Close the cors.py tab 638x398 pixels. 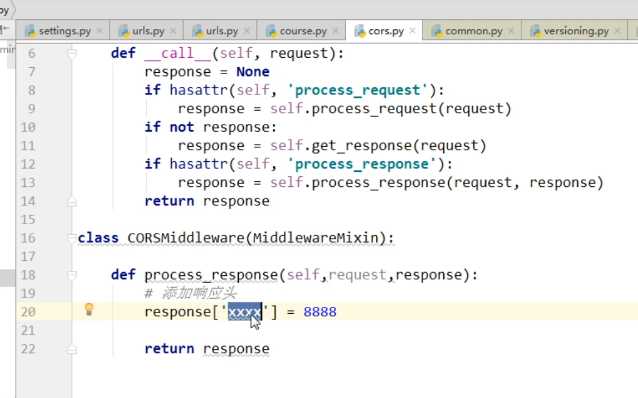coord(413,31)
